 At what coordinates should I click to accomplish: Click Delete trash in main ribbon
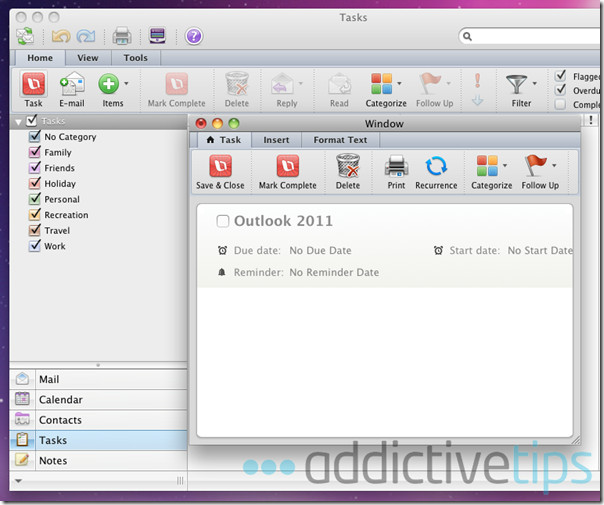tap(237, 90)
